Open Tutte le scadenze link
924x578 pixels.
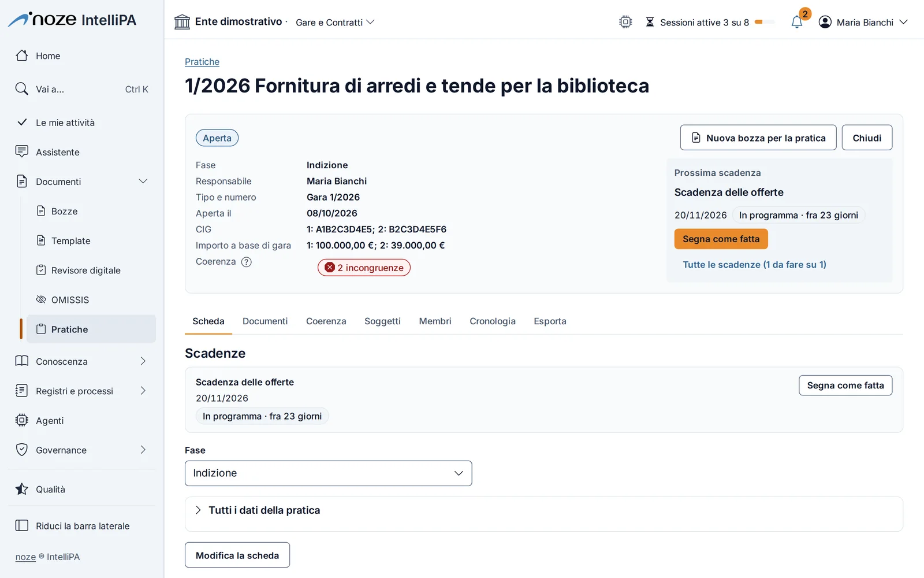click(x=754, y=265)
